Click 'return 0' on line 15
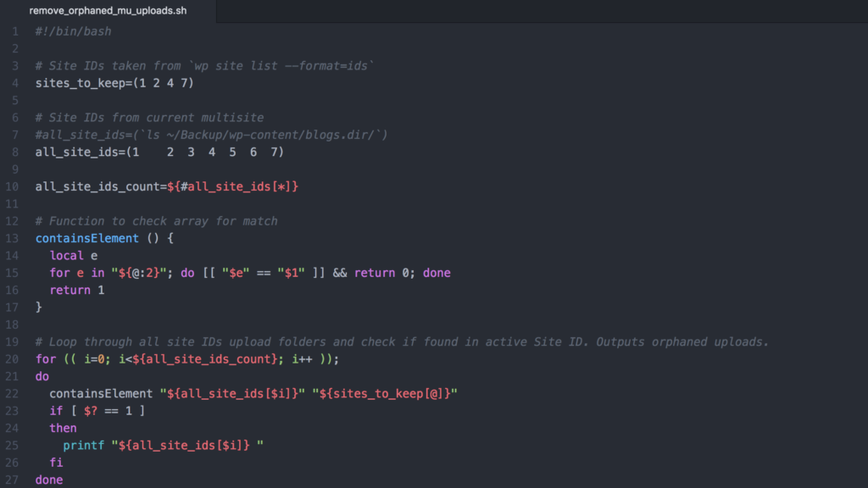 pyautogui.click(x=381, y=273)
